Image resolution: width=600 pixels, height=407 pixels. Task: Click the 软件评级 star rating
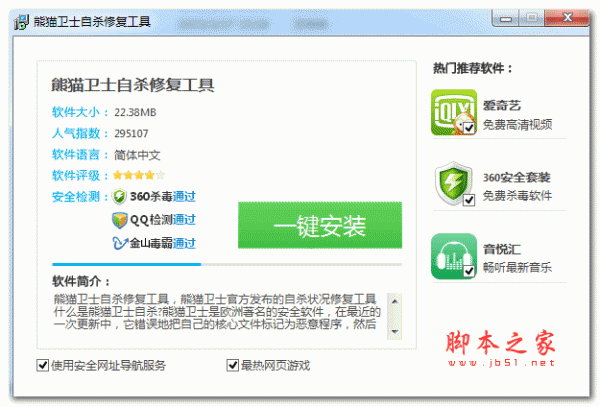click(139, 175)
